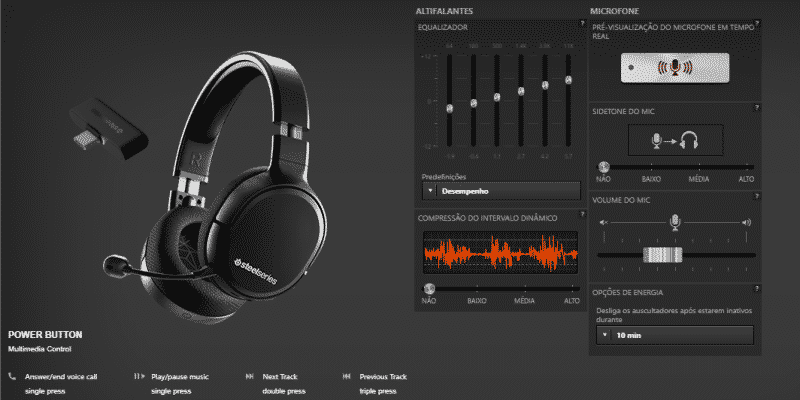800x400 pixels.
Task: Toggle the live microphone preview button
Action: 674,67
